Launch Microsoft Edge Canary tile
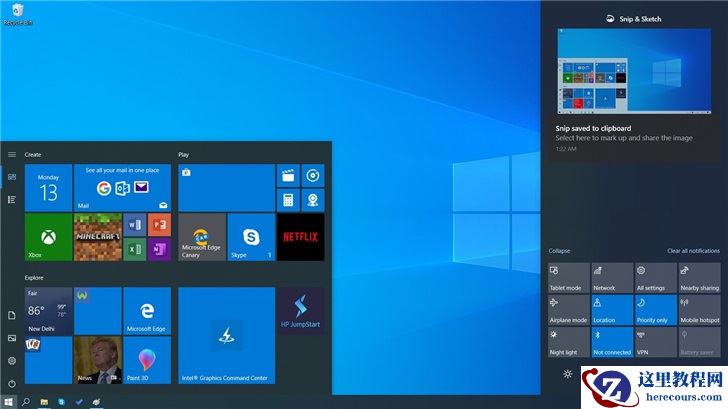The height and width of the screenshot is (409, 728). click(x=202, y=237)
